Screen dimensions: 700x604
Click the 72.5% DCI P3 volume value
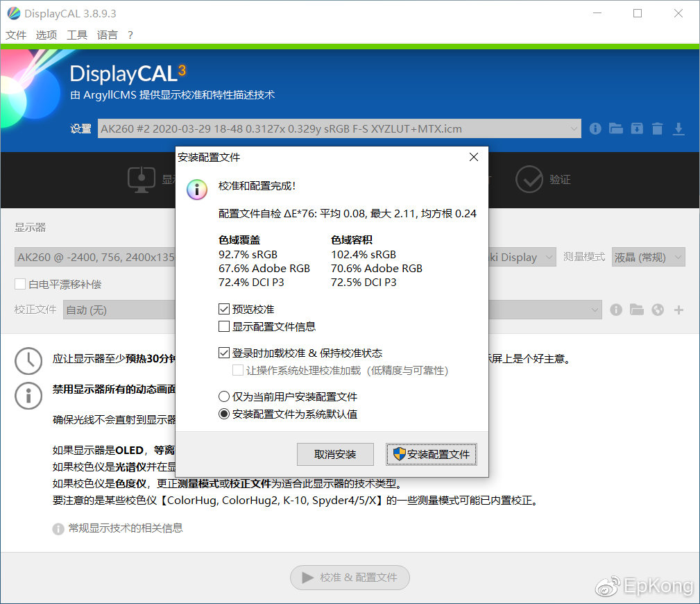pos(364,283)
